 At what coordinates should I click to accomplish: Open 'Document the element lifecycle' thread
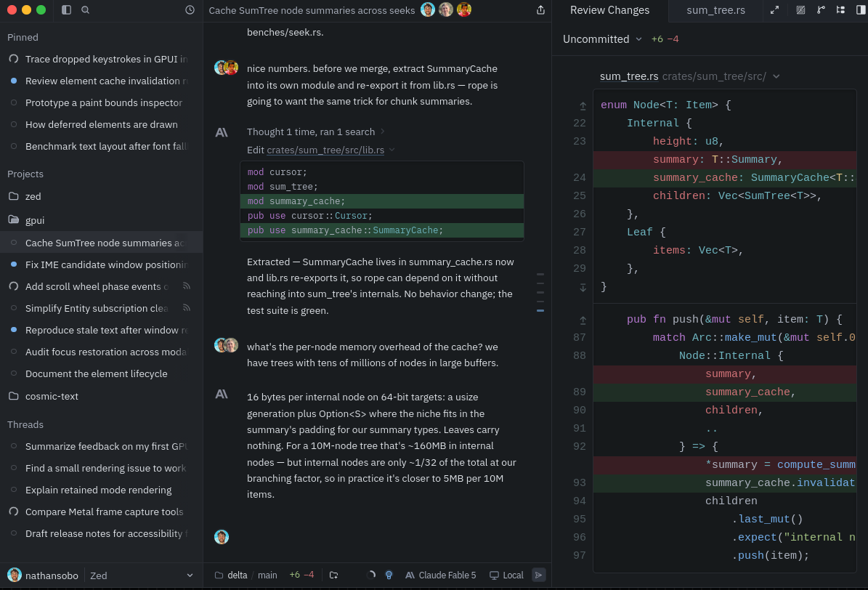(101, 373)
